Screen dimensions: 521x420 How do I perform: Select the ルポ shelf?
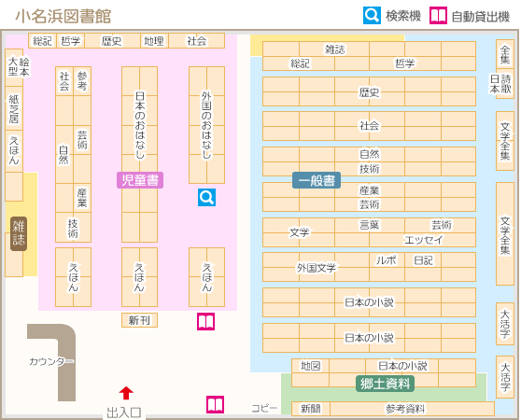click(x=387, y=260)
